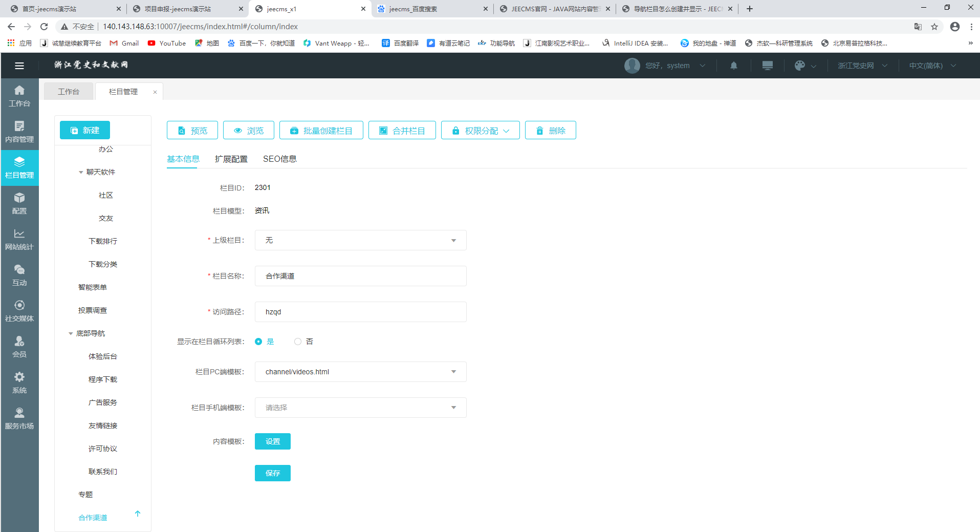
Task: Open the 权限分配 dropdown button
Action: [x=480, y=131]
